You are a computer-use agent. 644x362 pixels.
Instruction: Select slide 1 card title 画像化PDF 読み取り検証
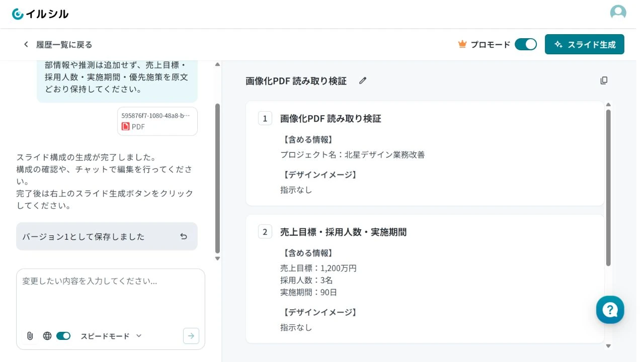331,119
